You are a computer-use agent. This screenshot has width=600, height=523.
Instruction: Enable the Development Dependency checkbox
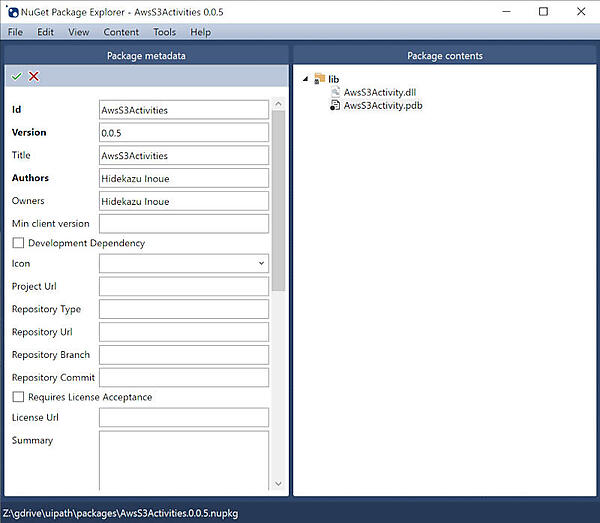[x=18, y=243]
